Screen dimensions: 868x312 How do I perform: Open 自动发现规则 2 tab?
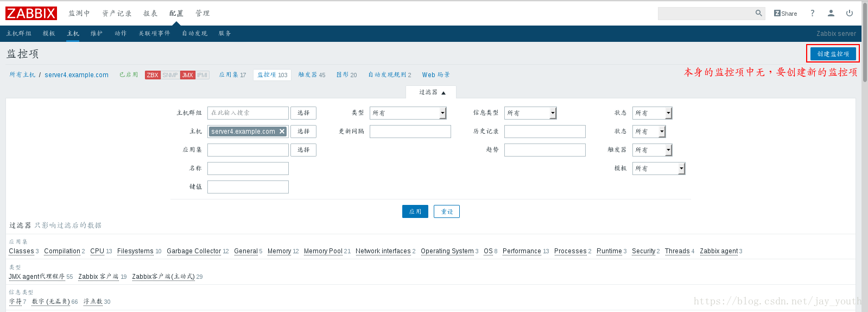coord(390,75)
